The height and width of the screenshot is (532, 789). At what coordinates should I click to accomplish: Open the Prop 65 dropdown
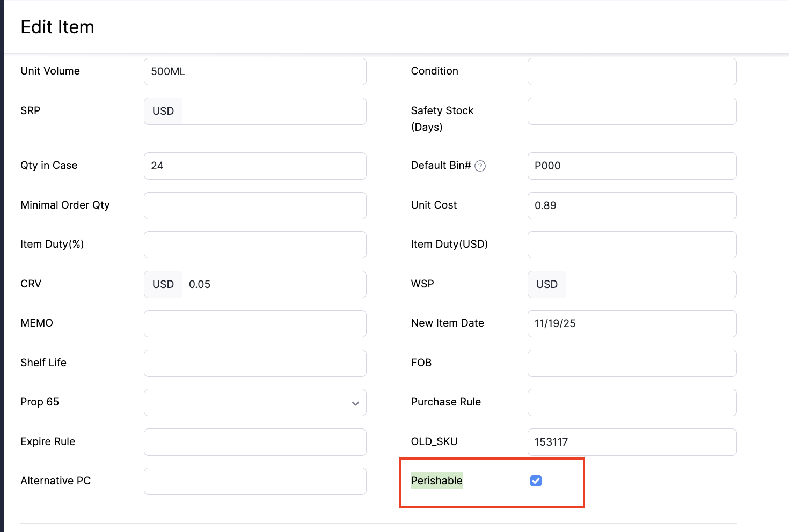255,403
